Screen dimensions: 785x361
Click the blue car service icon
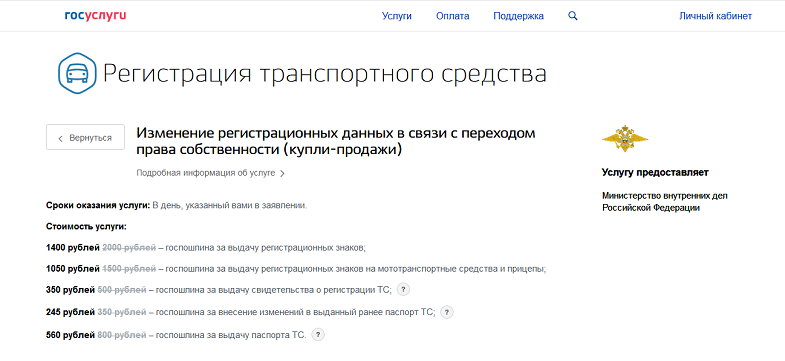(77, 73)
